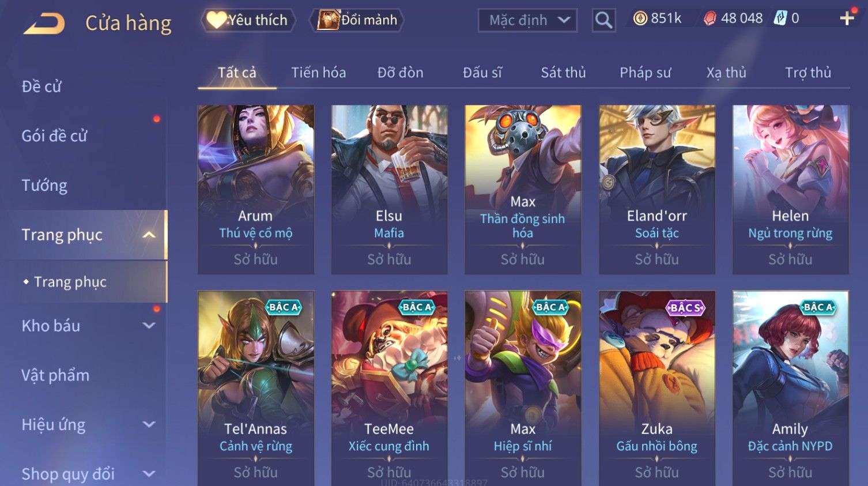This screenshot has height=486, width=868.
Task: Open the Tiến hóa tab
Action: [318, 73]
